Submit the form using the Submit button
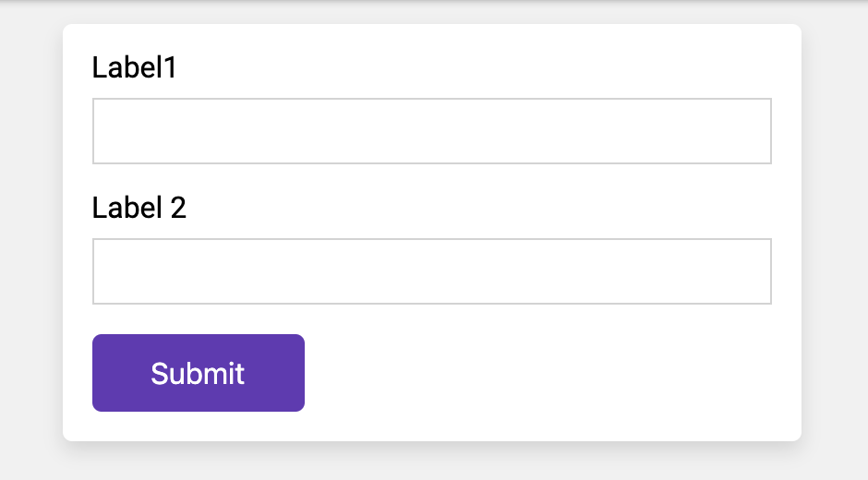Screen dimensions: 868x480 pyautogui.click(x=198, y=373)
